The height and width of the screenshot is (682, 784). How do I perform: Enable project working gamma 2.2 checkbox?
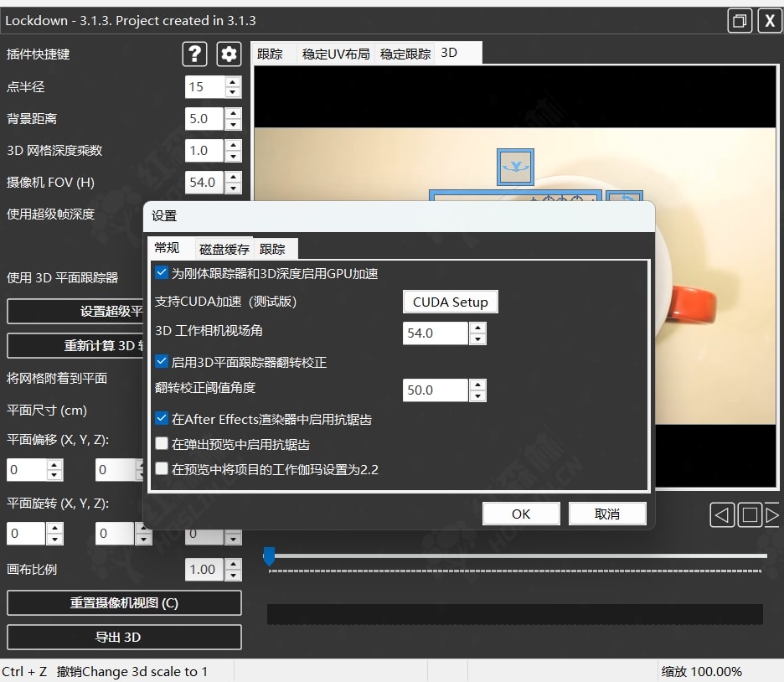(162, 468)
